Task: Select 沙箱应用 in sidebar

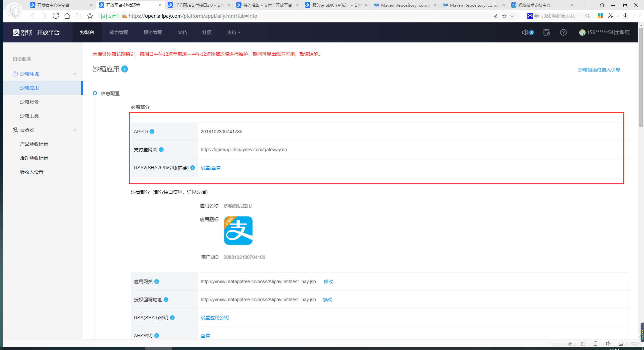Action: pyautogui.click(x=42, y=88)
